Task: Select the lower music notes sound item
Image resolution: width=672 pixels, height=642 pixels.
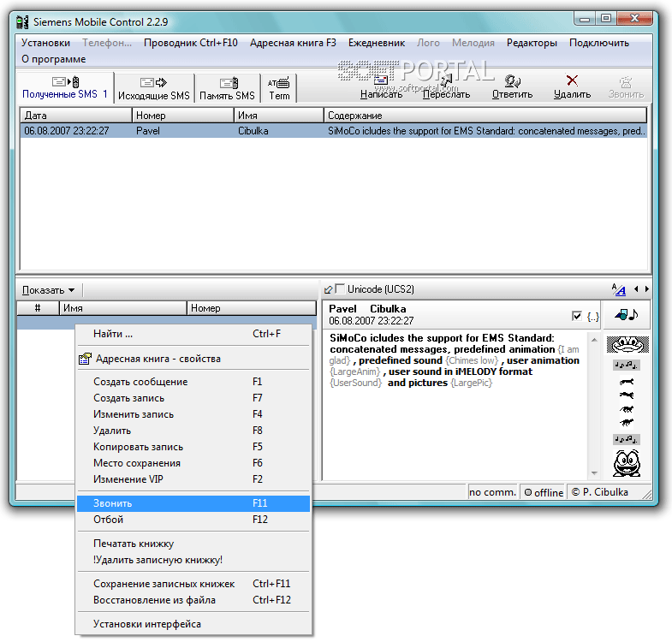Action: point(626,439)
